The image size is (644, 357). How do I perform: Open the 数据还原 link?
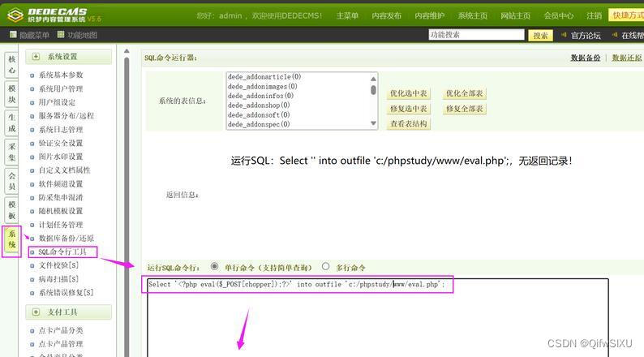[x=627, y=58]
